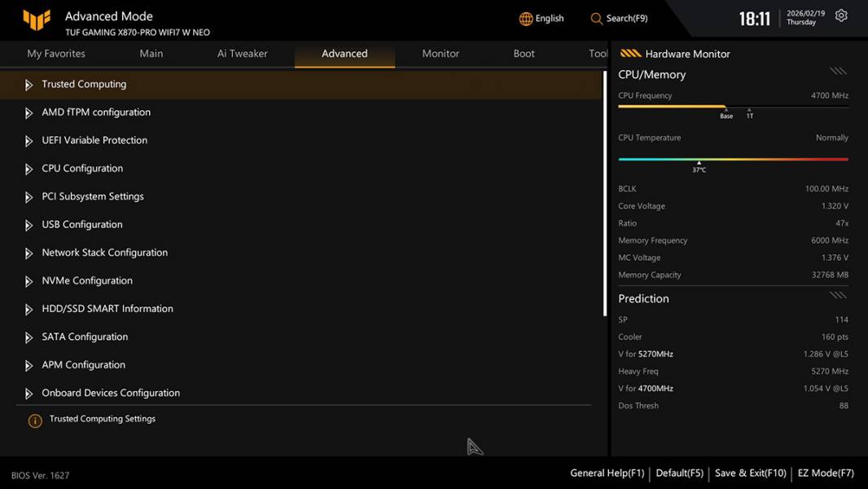Click the TUF Gaming logo
Screen dimensions: 868x489
(37, 20)
